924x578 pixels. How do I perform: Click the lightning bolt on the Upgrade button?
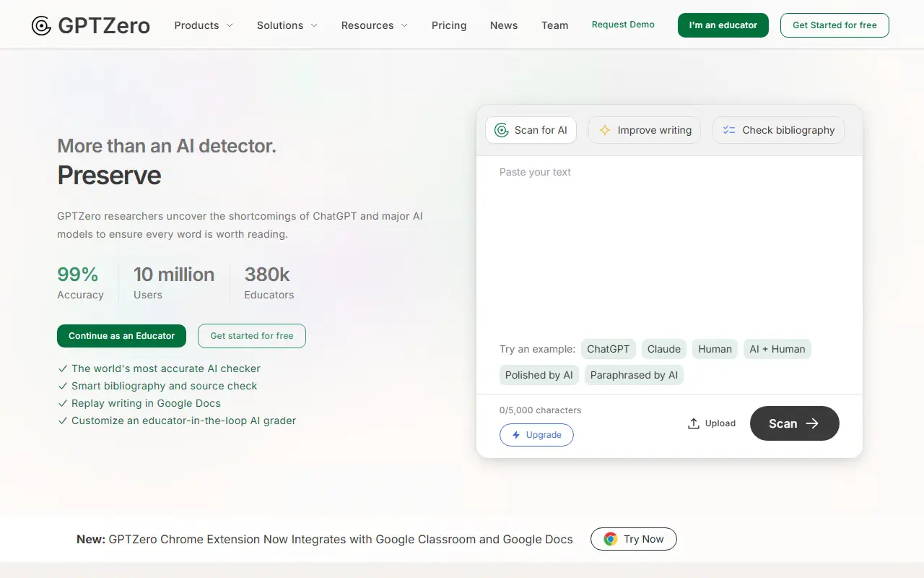(515, 435)
